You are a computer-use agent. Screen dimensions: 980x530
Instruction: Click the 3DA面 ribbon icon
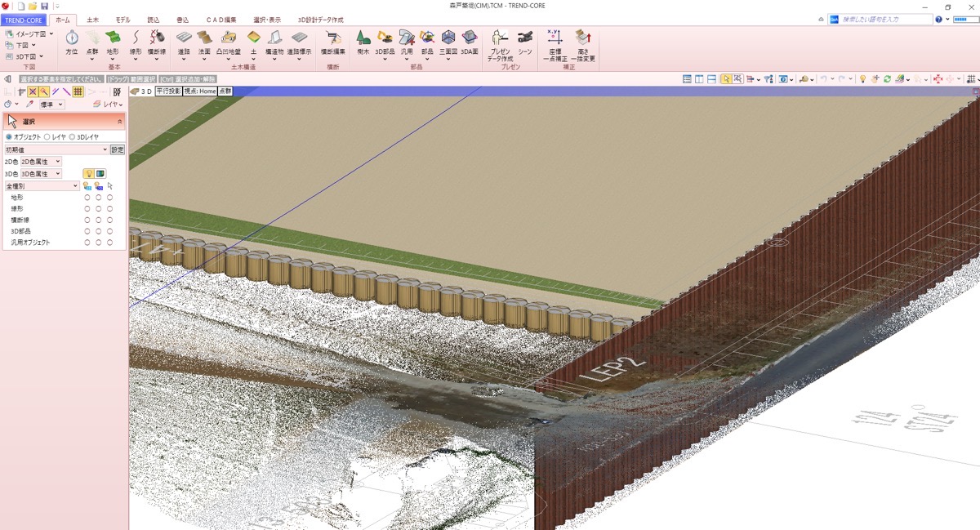[x=469, y=41]
